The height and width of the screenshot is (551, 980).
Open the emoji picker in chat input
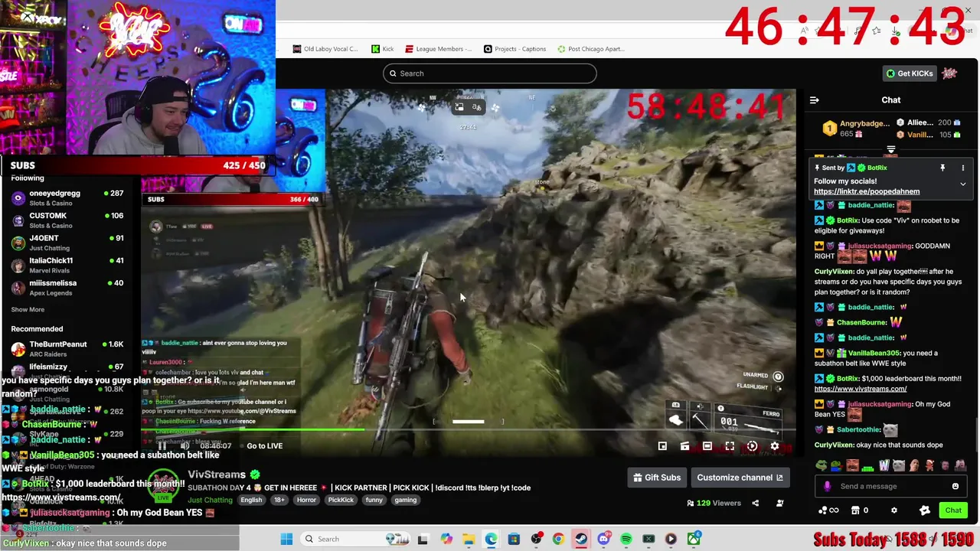[x=955, y=487]
